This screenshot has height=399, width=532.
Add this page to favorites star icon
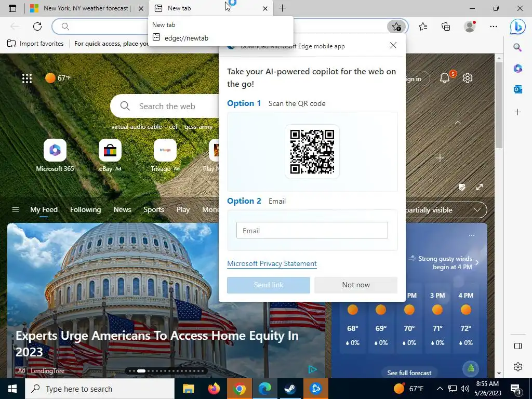pyautogui.click(x=396, y=26)
